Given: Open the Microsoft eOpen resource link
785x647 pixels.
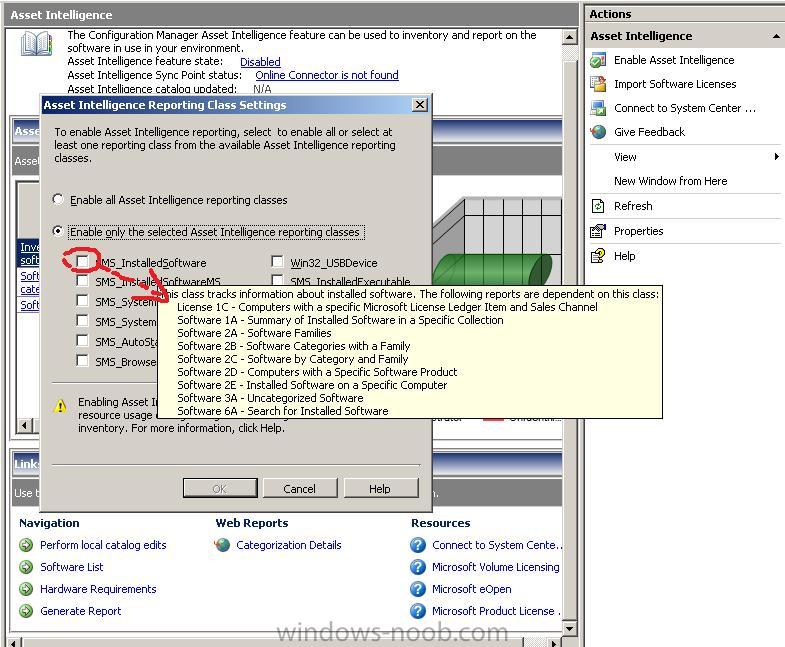Looking at the screenshot, I should point(472,589).
